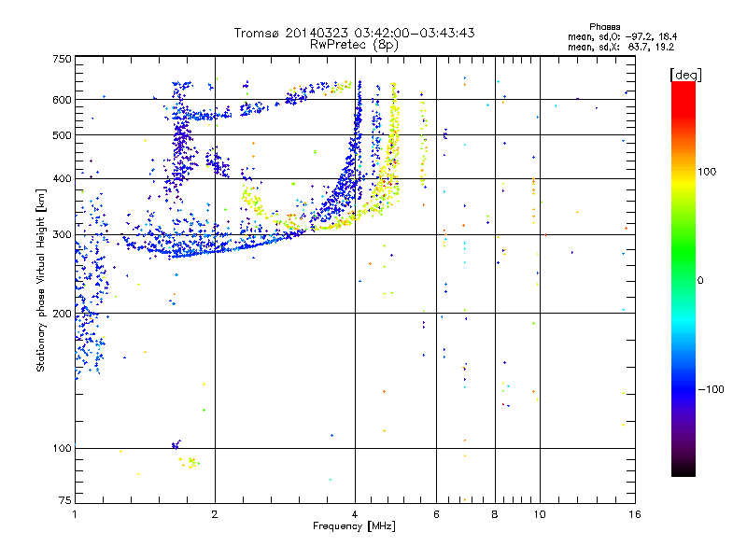Click the 'Stationary phase Virtual Height [km]' axis label

click(41, 280)
